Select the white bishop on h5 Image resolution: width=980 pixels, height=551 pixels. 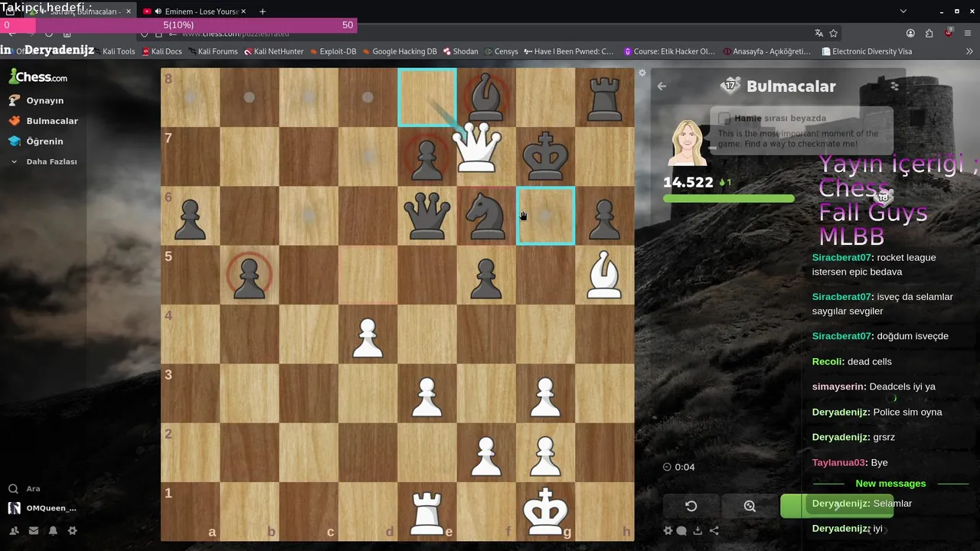click(x=604, y=274)
